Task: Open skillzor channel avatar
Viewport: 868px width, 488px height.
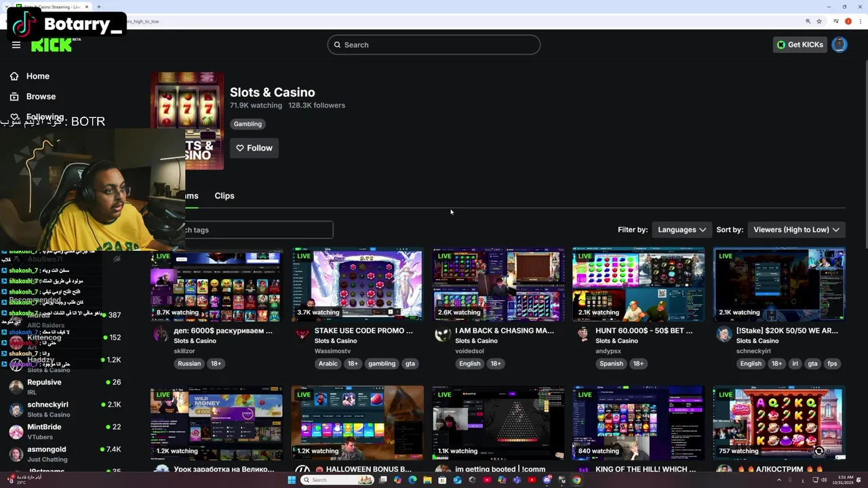Action: click(x=161, y=333)
